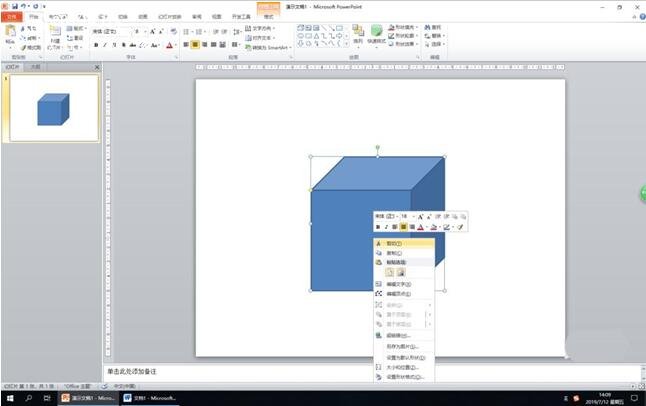Click the Save icon in quick access toolbar
The height and width of the screenshot is (406, 646).
coord(15,6)
